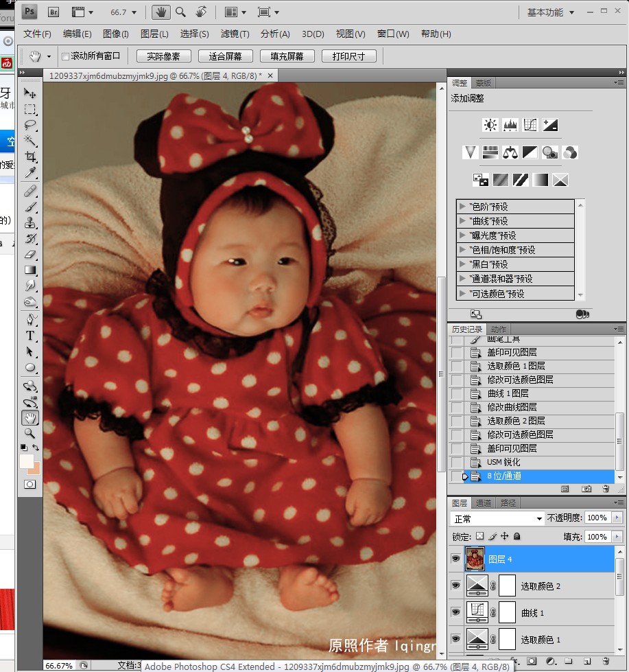Expand the "曲线"预设 preset list

click(x=462, y=221)
